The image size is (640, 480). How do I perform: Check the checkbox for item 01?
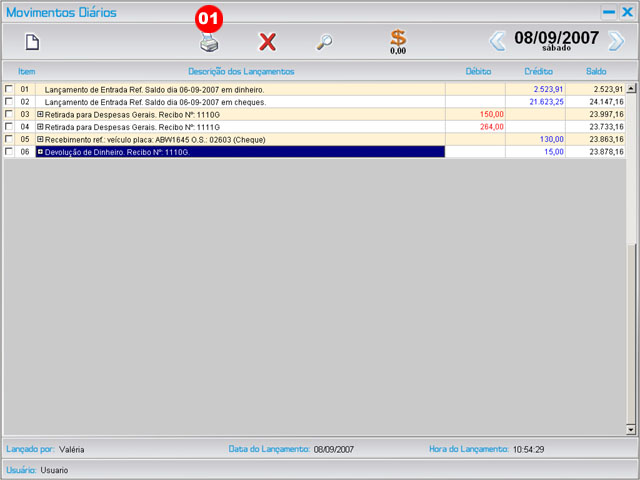point(9,89)
